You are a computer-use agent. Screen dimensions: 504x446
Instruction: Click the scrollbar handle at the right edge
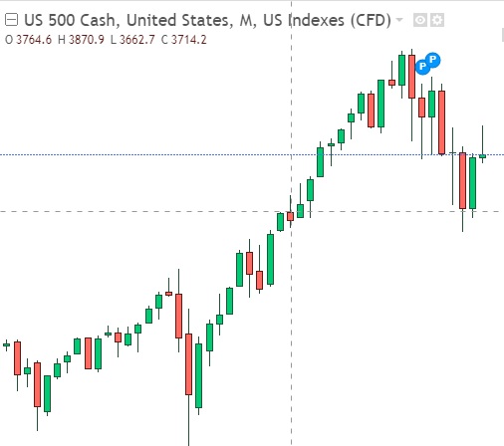[502, 35]
